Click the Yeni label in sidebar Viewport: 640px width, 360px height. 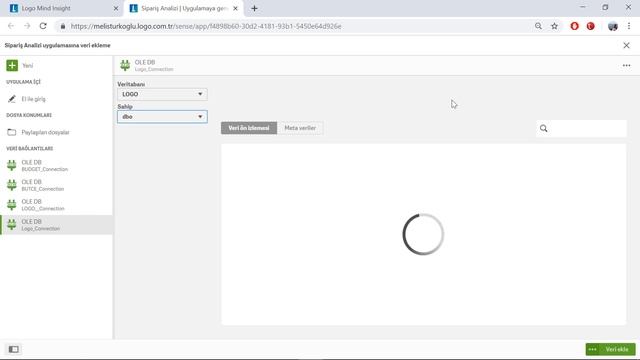pyautogui.click(x=28, y=66)
